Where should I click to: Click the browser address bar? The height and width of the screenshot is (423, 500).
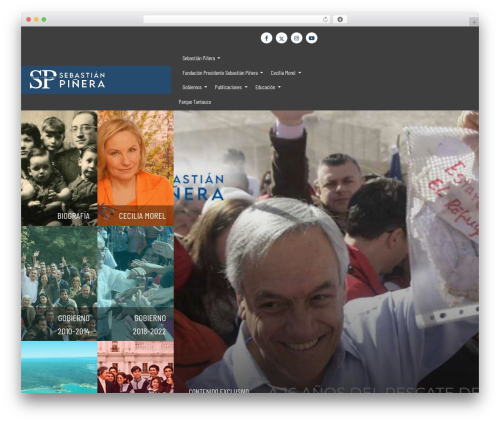click(236, 20)
